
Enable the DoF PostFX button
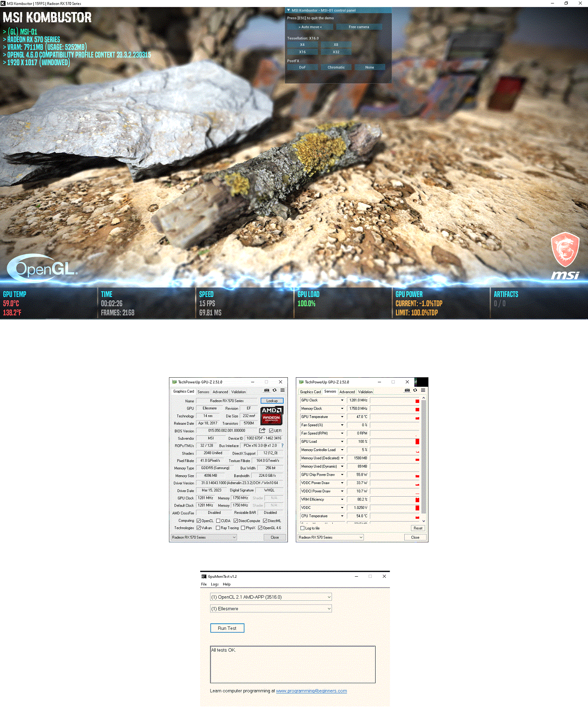pos(302,67)
